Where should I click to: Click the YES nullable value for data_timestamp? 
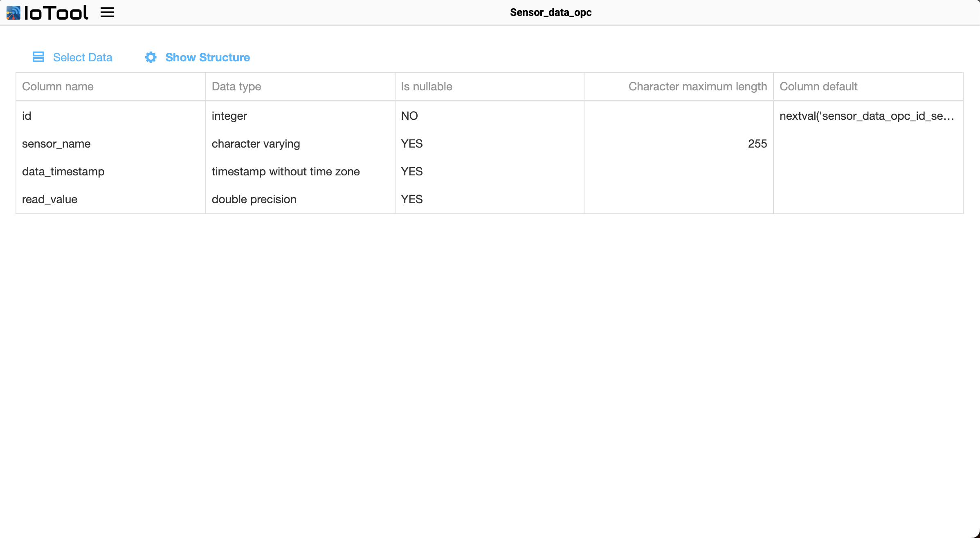(x=489, y=171)
